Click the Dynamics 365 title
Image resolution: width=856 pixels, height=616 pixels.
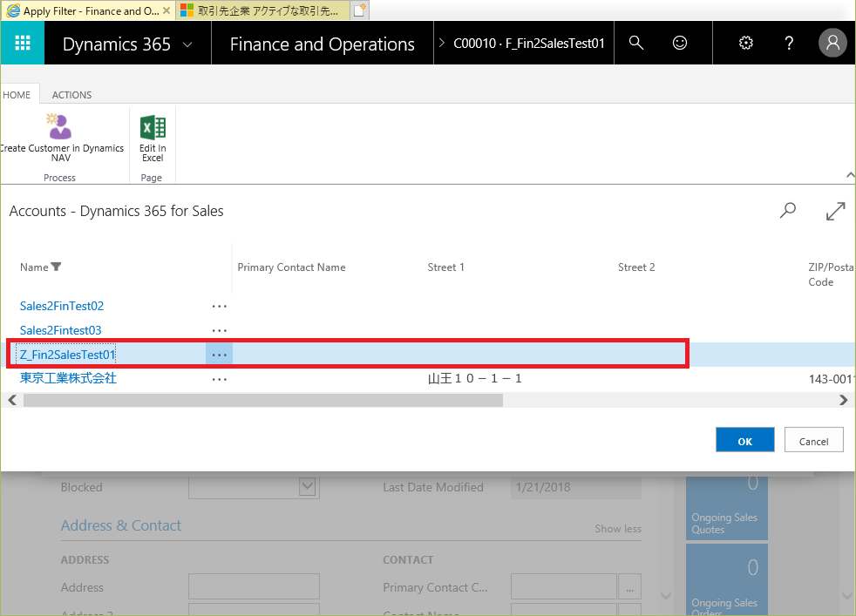click(x=116, y=44)
